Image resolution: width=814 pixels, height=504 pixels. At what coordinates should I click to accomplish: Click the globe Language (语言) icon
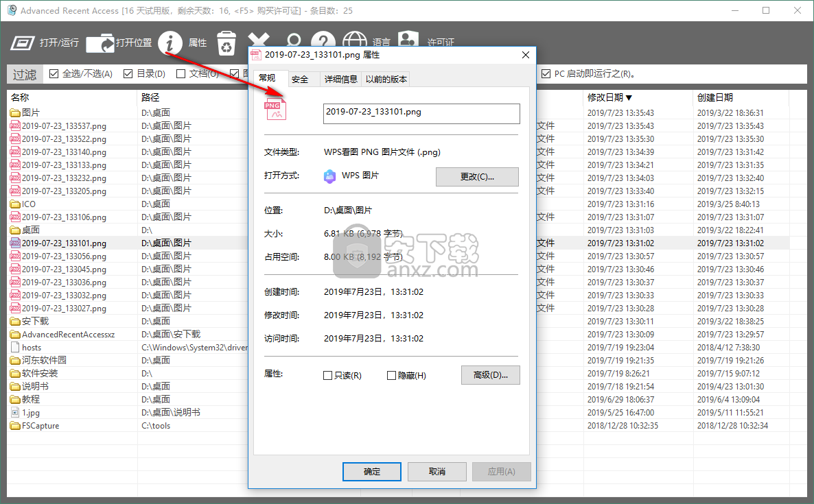(355, 40)
